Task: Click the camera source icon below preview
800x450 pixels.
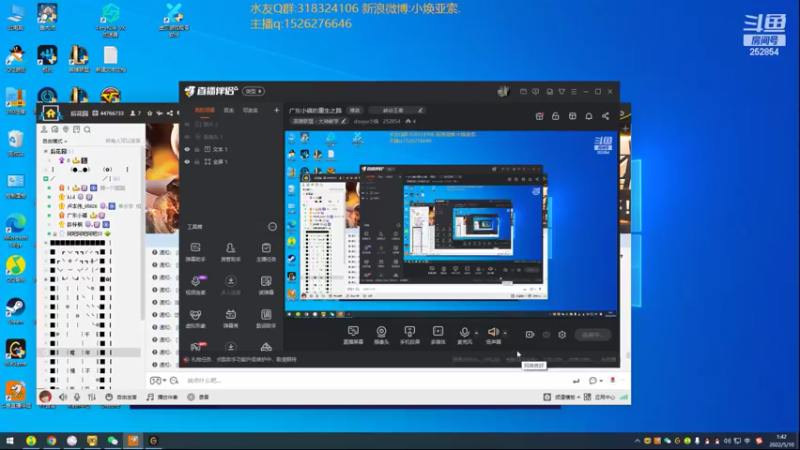Action: [381, 335]
